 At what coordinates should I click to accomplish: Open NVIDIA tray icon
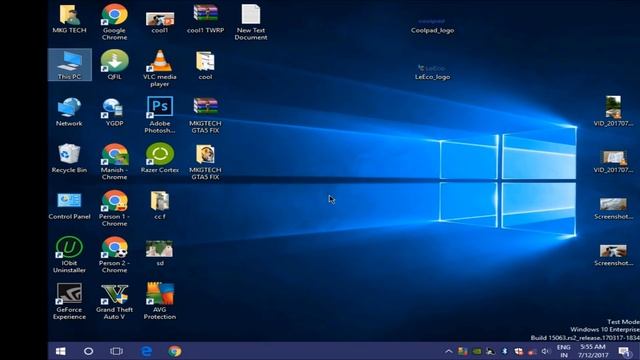coord(476,351)
